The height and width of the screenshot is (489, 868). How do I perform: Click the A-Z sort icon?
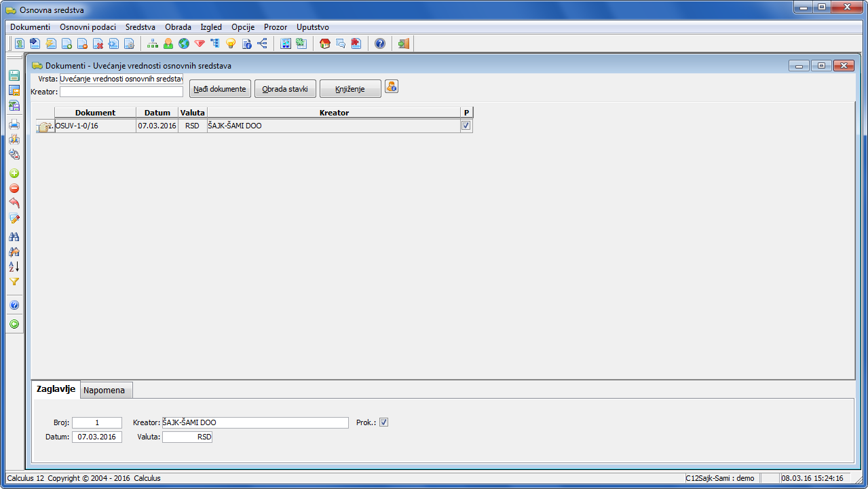coord(14,266)
